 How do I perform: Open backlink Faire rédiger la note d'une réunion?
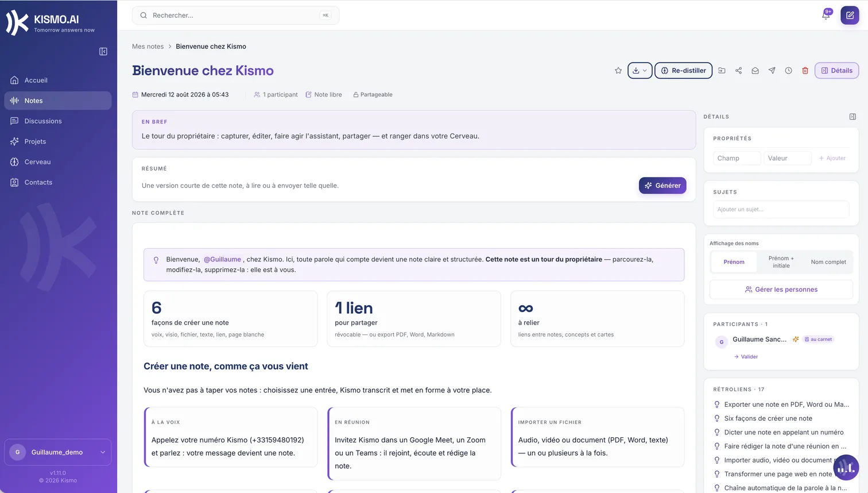click(785, 446)
